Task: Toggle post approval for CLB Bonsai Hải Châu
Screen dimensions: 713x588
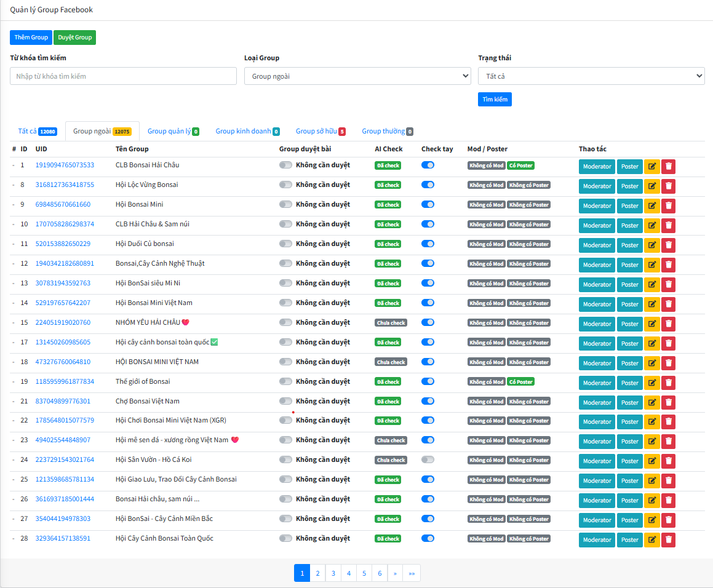Action: point(285,165)
